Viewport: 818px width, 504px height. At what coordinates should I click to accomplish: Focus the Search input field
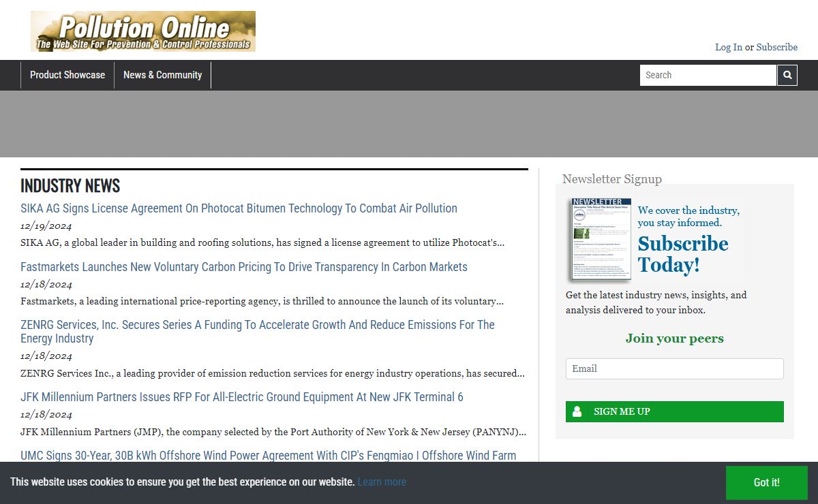point(708,75)
